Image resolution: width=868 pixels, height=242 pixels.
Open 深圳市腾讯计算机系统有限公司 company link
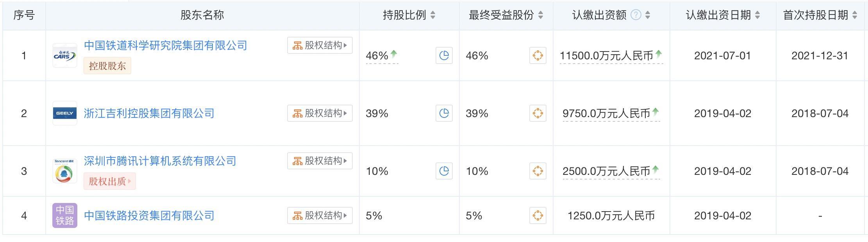160,161
